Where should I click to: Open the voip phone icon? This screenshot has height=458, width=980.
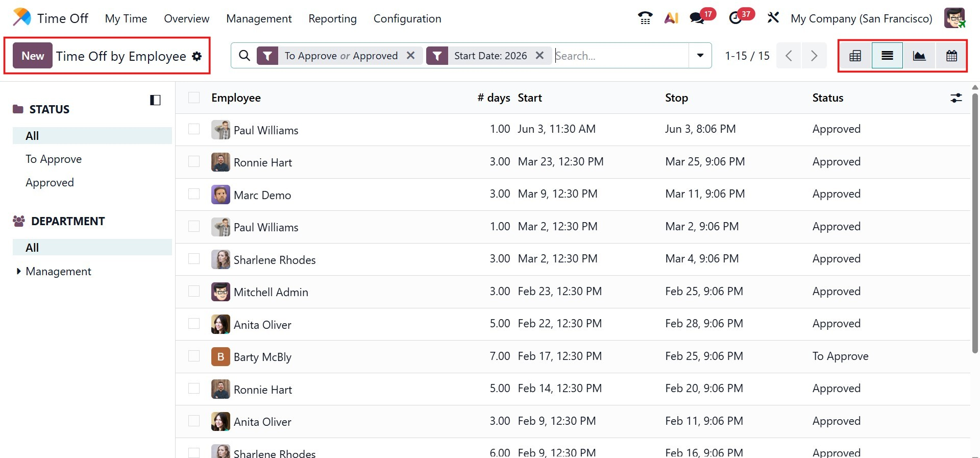pyautogui.click(x=645, y=18)
